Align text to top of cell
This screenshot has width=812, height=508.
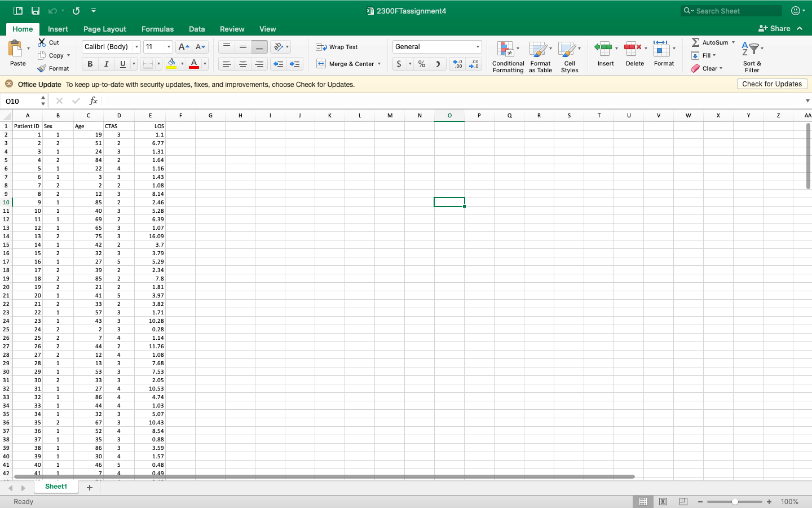point(227,47)
